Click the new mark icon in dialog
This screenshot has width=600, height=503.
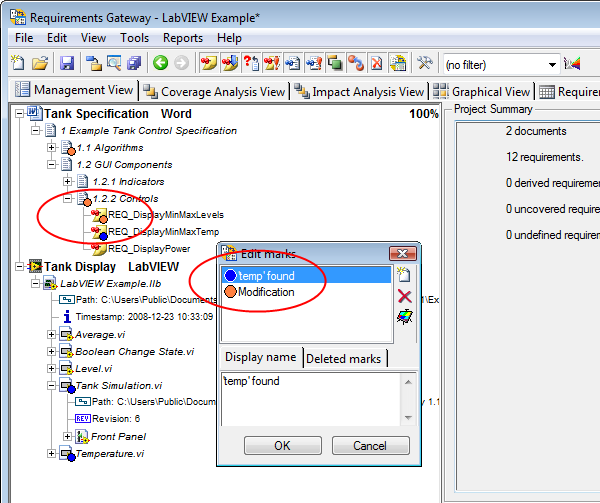click(x=404, y=274)
